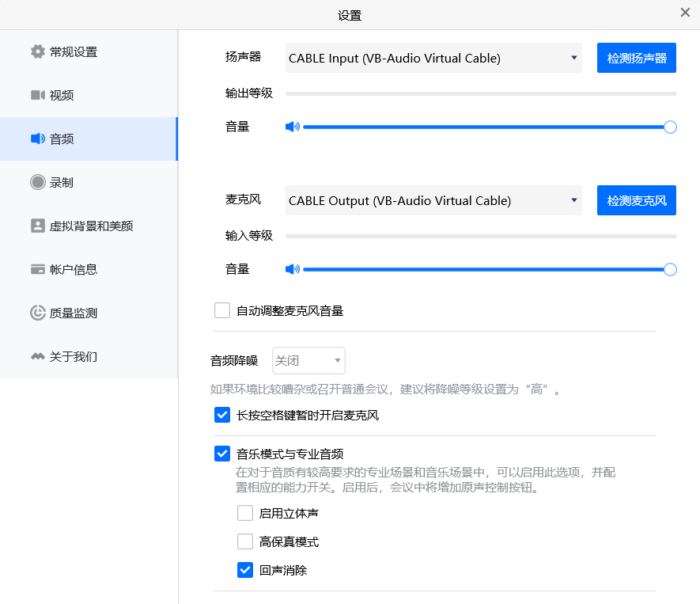Click the speaker volume icon under 扬声器
Screen dimensions: 700x604
pos(293,127)
